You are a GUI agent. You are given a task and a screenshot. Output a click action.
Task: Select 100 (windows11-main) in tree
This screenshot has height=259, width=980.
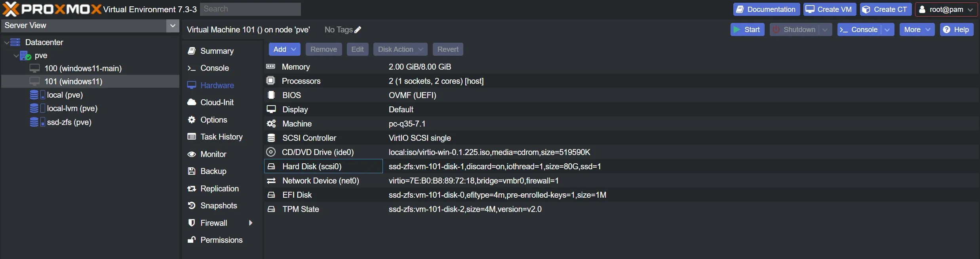click(90, 68)
